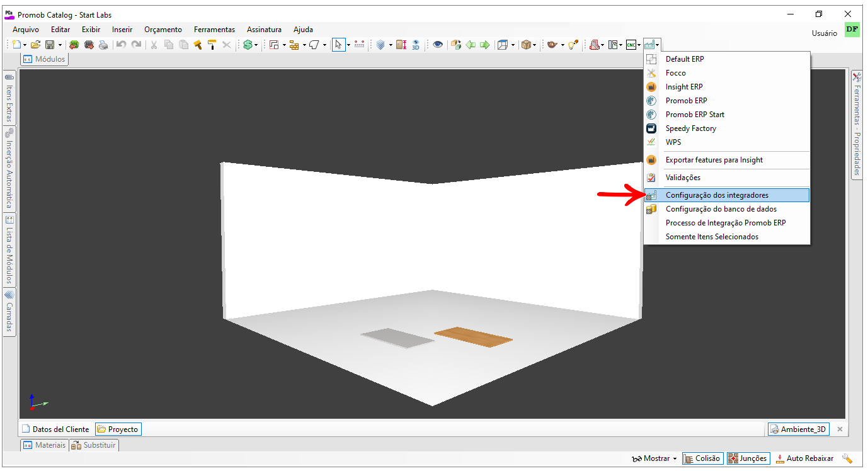Screen dimensions: 868x471
Task: Choose Promob ERP Start integrator
Action: pyautogui.click(x=726, y=115)
